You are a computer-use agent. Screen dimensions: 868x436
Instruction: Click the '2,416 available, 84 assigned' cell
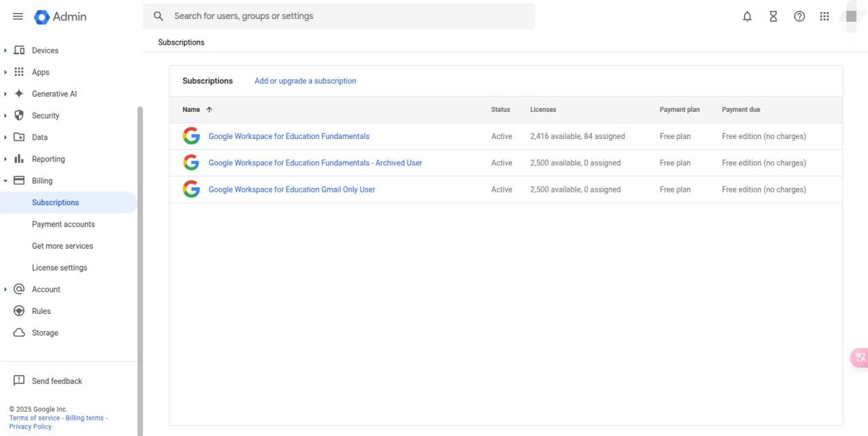coord(578,136)
